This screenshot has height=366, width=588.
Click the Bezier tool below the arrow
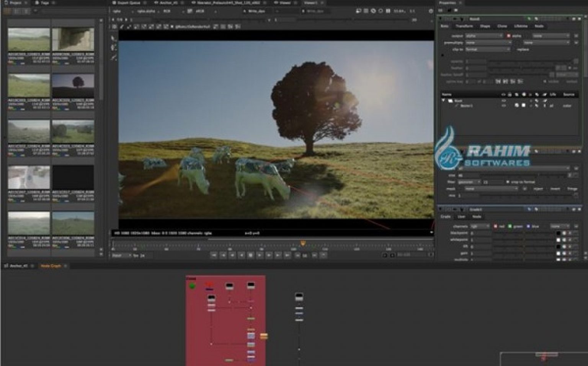click(113, 48)
